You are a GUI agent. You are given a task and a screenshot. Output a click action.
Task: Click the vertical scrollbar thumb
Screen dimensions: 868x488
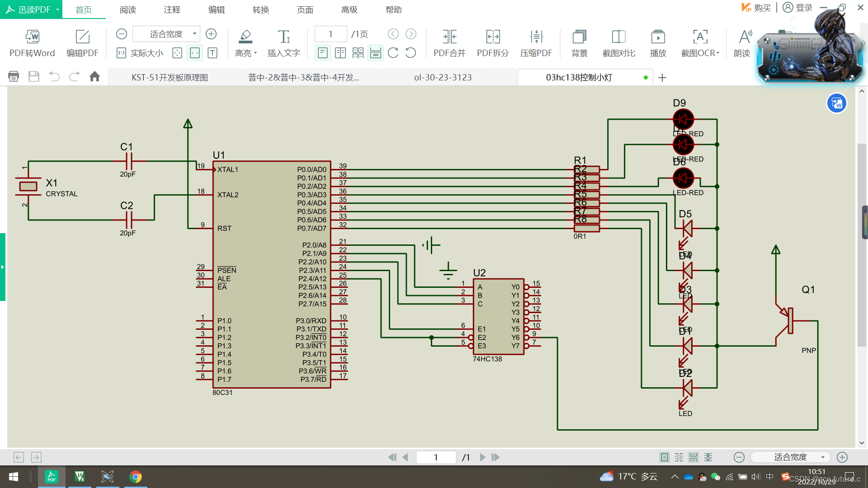(862, 245)
